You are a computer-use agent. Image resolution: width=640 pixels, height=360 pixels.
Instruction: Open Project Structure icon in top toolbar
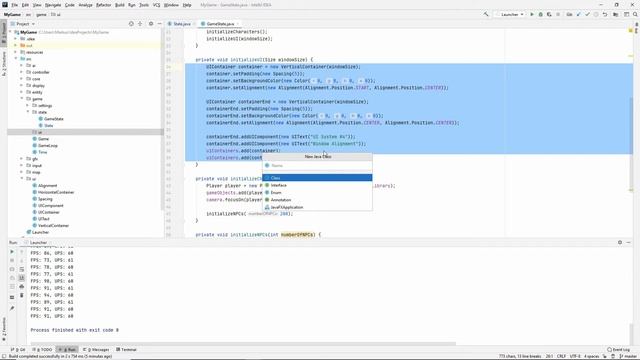click(x=616, y=14)
